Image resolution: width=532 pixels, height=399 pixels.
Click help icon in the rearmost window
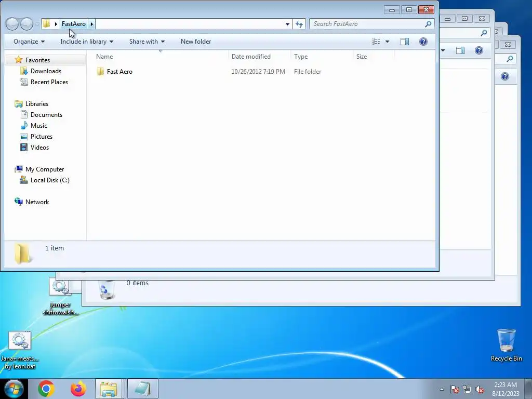[x=505, y=76]
